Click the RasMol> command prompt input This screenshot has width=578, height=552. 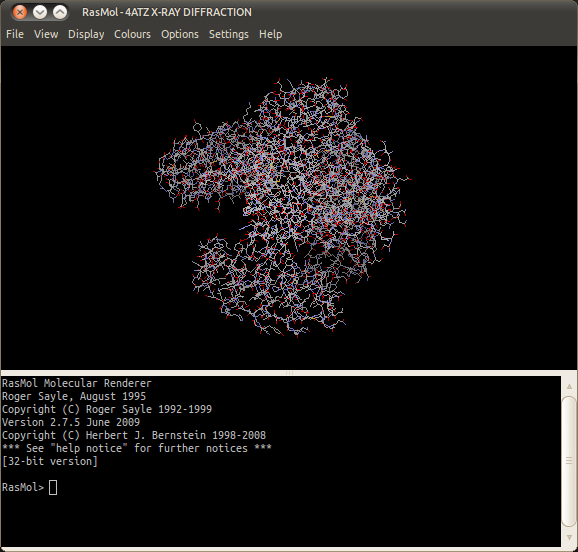[x=53, y=487]
